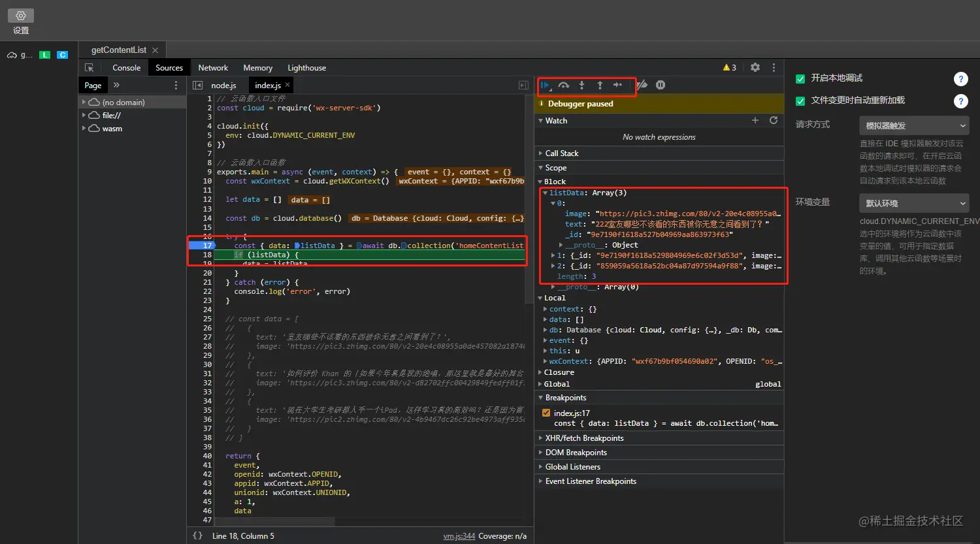980x544 pixels.
Task: Expand the wasm tree node
Action: tap(84, 129)
